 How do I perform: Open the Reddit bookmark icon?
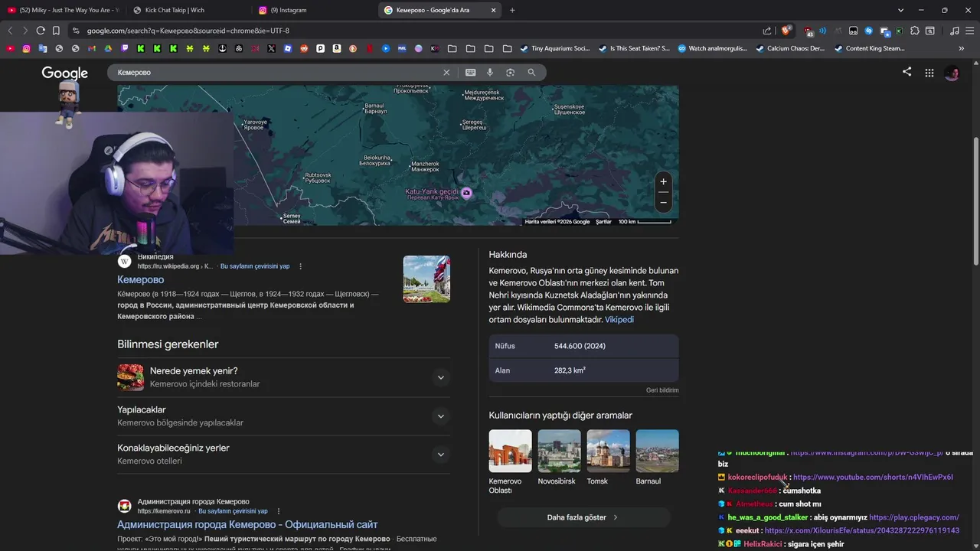click(x=304, y=48)
